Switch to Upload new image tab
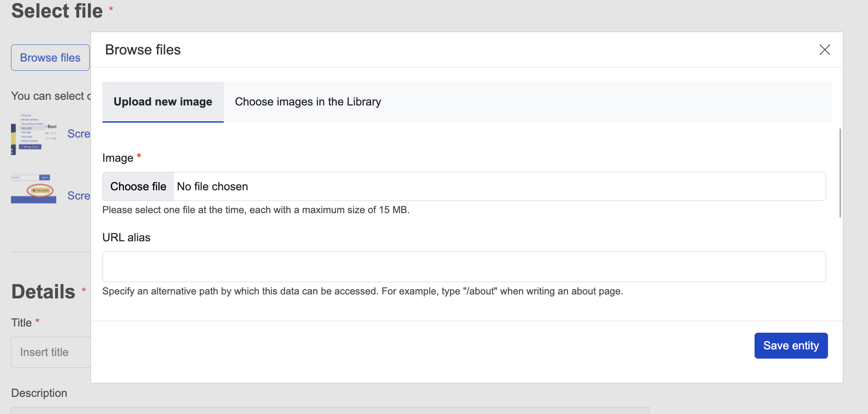 tap(163, 102)
